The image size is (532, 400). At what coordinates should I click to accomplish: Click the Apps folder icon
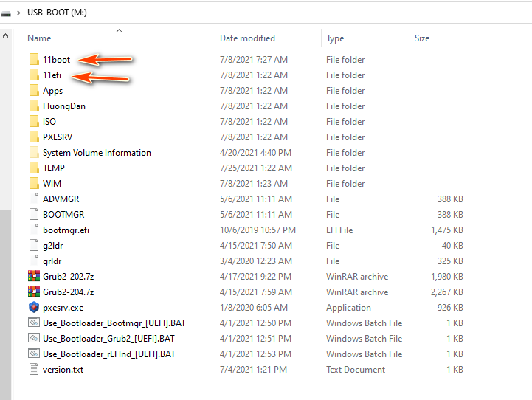tap(34, 91)
